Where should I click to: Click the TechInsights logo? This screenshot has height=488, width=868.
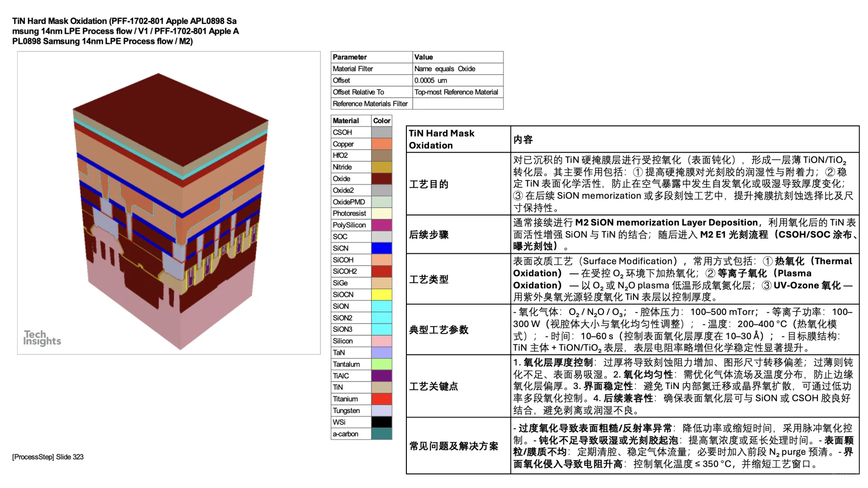click(42, 337)
